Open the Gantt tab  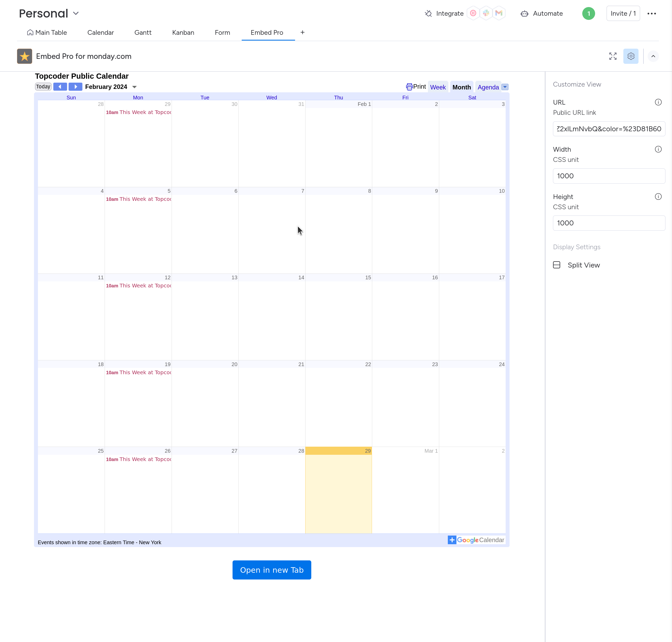[143, 32]
